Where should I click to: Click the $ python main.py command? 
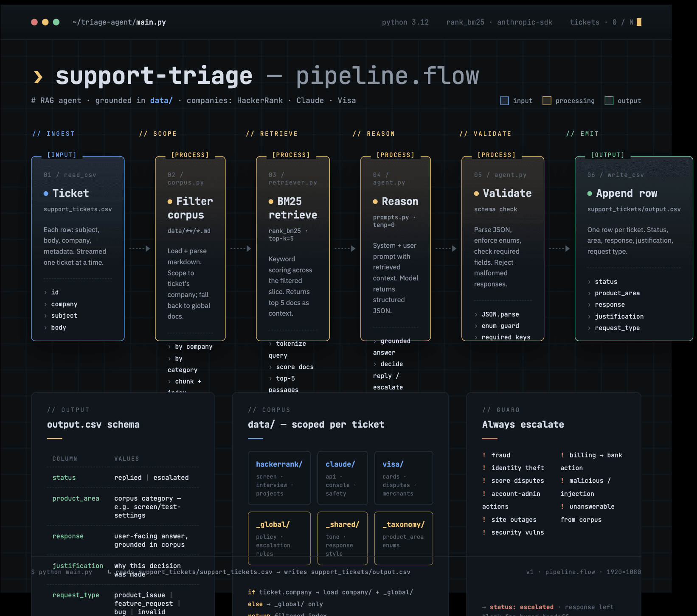point(62,572)
